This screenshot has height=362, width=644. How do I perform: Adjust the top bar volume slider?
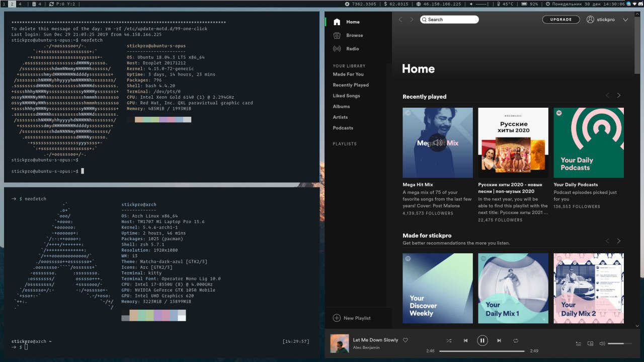(x=481, y=4)
